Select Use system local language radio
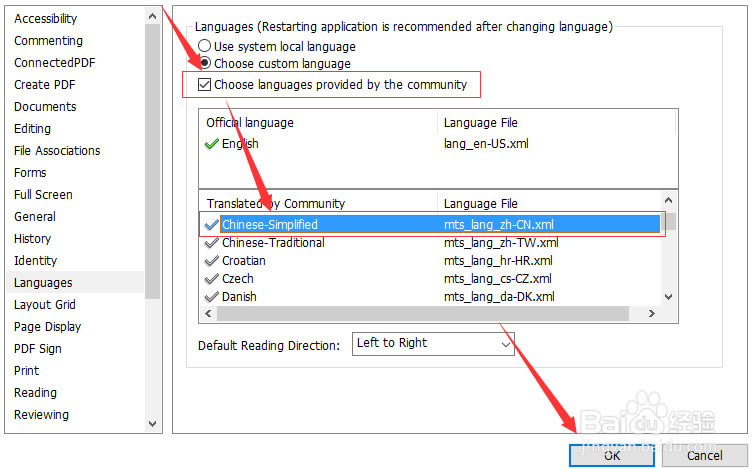 (205, 46)
